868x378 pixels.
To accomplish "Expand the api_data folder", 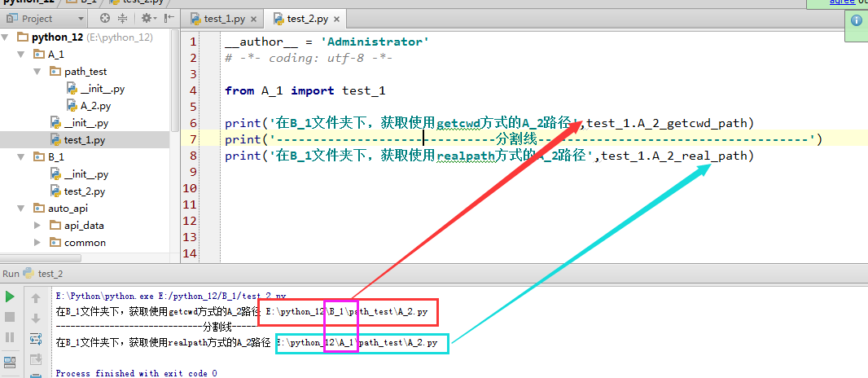I will (x=37, y=225).
